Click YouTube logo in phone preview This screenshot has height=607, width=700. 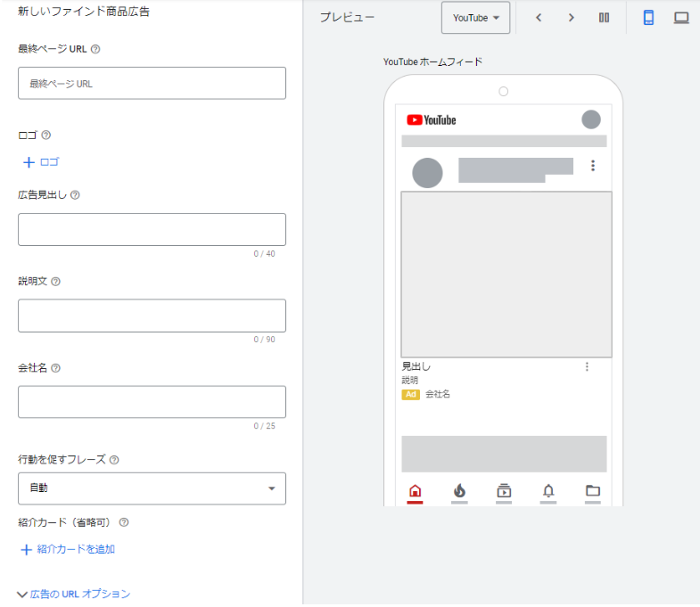(432, 120)
